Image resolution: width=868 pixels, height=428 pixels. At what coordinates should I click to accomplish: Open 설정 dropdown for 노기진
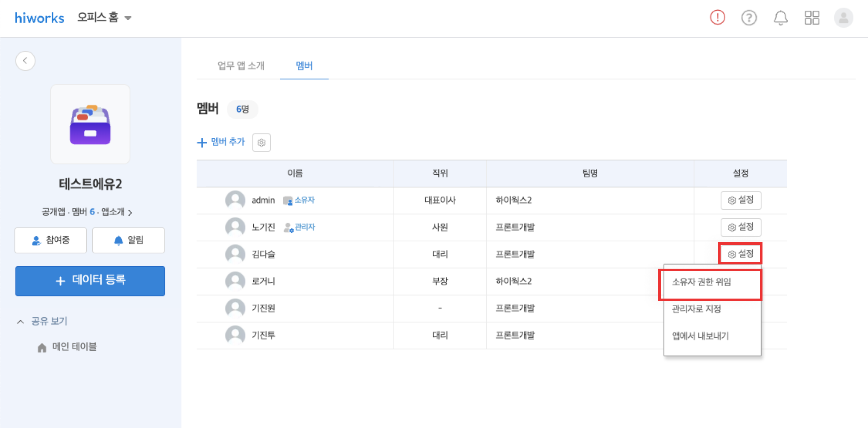(x=741, y=227)
